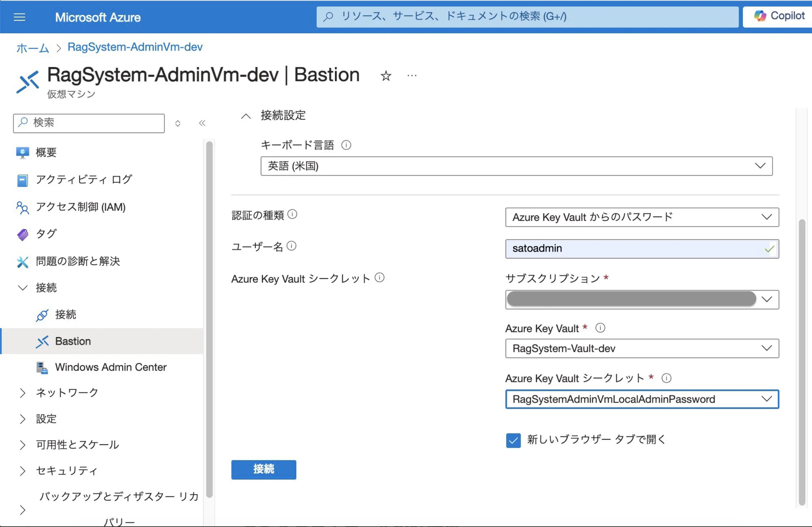Screen dimensions: 812x527
Task: Open the ellipsis more-options menu
Action: point(412,76)
